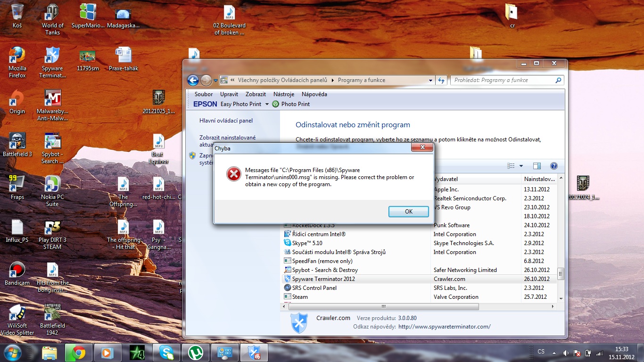
Task: Close the Chyba error dialog
Action: click(422, 148)
